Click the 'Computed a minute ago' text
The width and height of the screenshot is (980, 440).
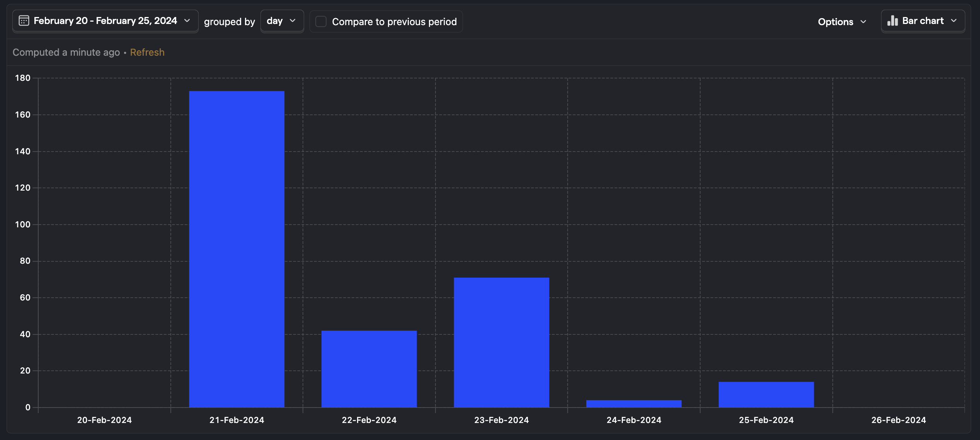point(66,52)
